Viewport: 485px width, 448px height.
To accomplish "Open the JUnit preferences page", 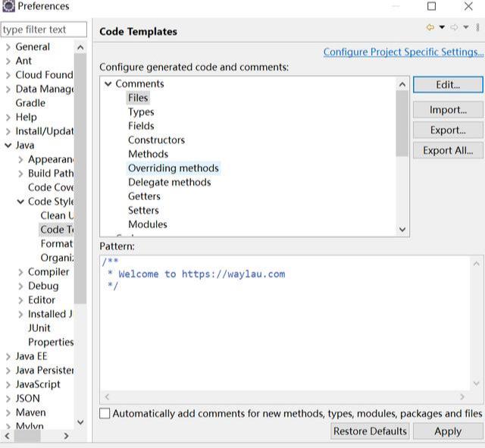I will (x=39, y=328).
